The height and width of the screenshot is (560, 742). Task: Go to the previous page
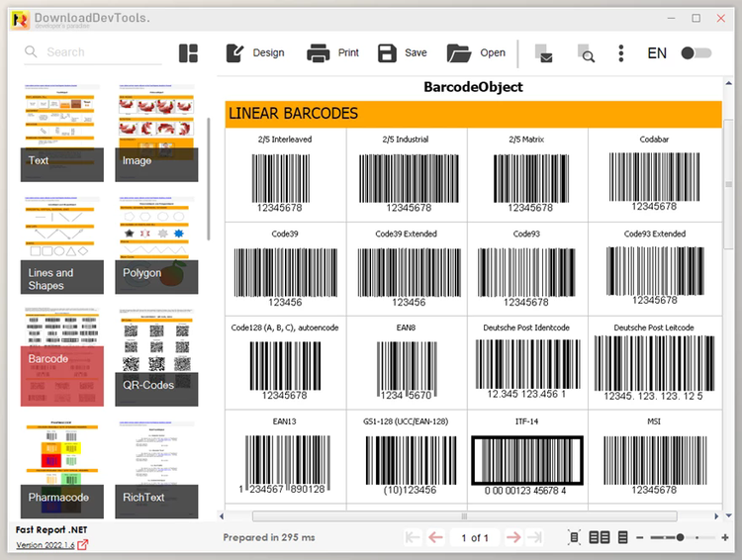pos(435,537)
